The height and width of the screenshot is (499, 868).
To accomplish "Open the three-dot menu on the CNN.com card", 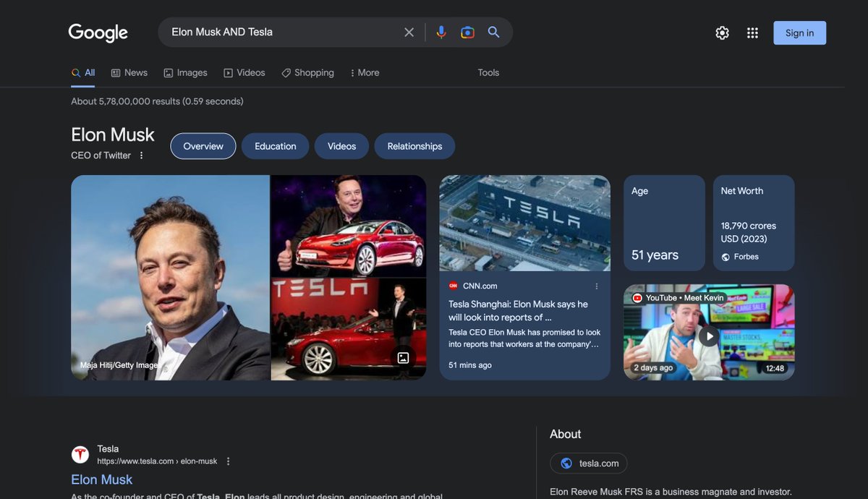I will click(x=597, y=286).
